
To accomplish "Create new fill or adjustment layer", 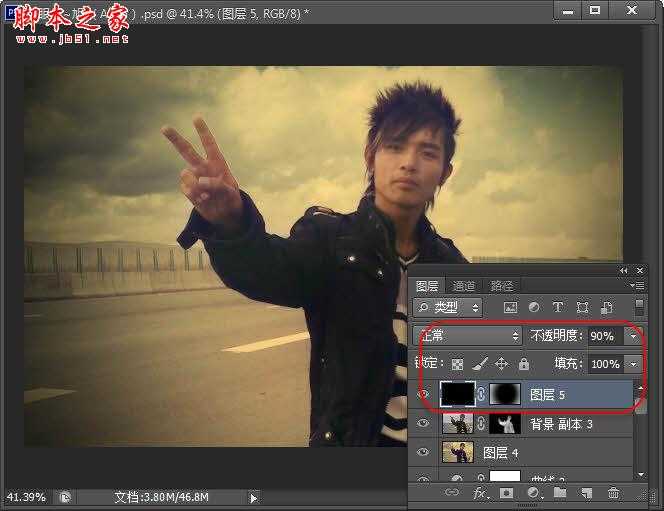I will pos(534,493).
